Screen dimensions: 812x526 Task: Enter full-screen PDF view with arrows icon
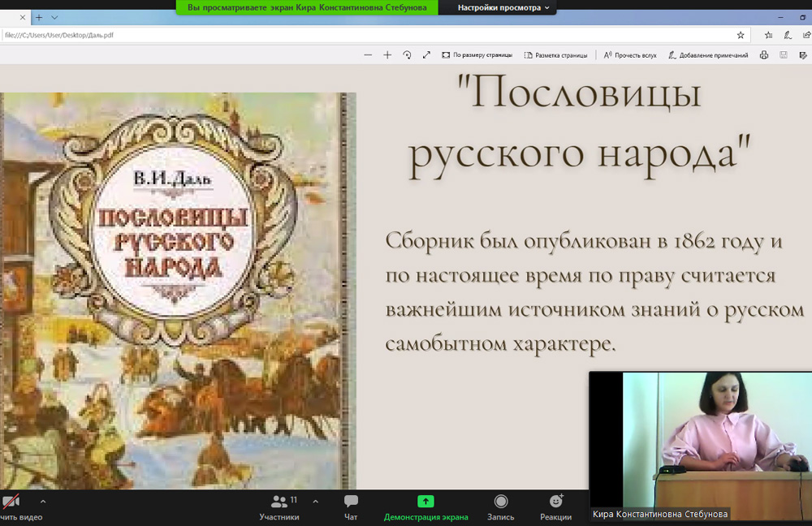coord(427,55)
